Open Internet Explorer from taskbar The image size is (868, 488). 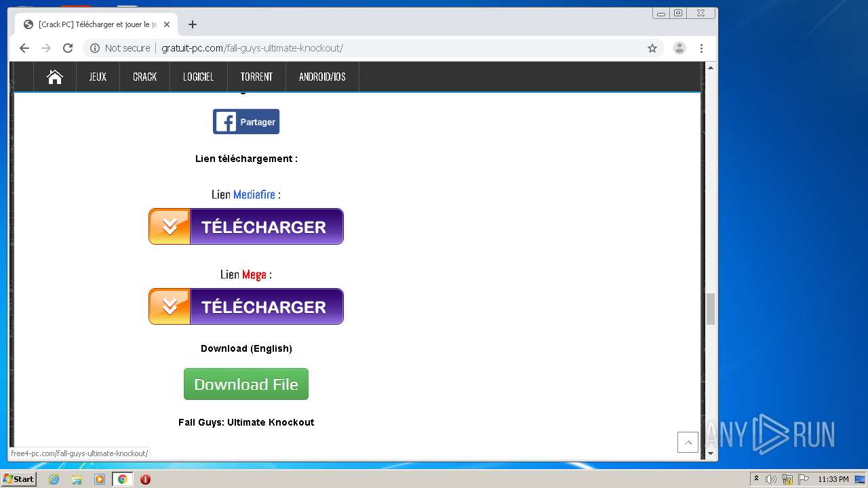54,479
